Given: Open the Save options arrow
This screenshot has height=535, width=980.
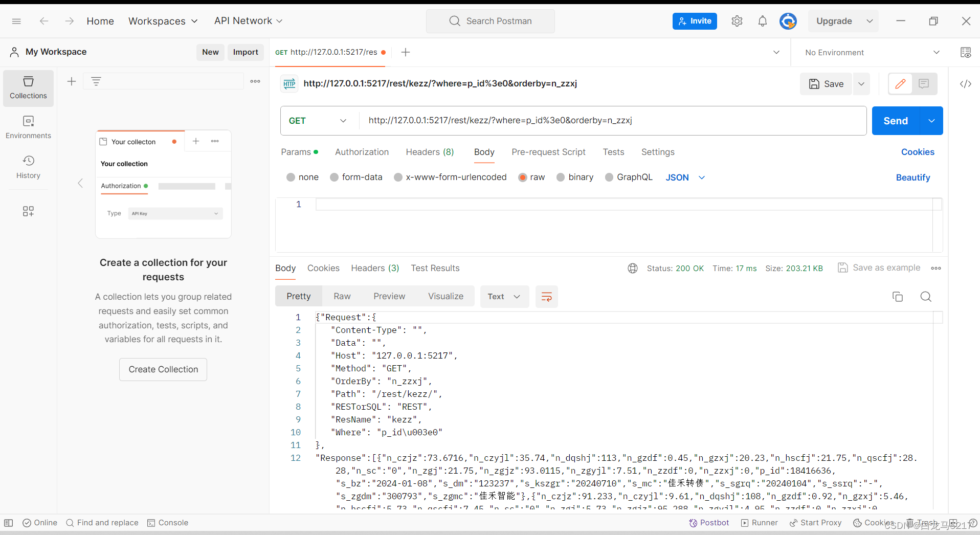Looking at the screenshot, I should click(861, 84).
